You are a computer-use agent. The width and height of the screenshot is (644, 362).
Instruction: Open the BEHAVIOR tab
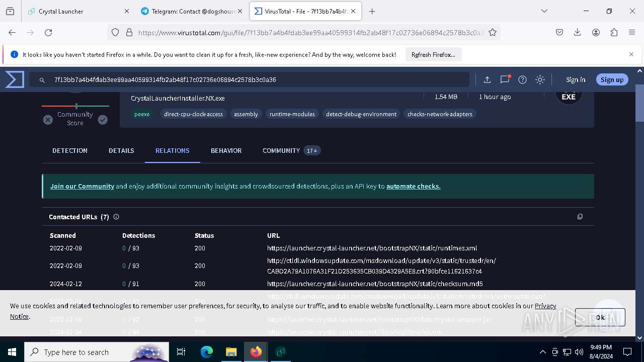point(226,150)
